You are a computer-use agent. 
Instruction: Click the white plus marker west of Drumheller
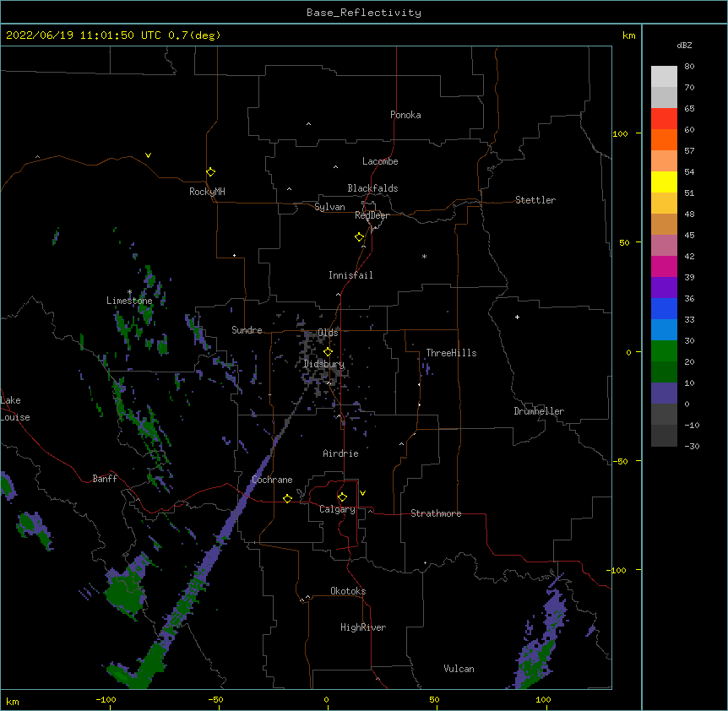(x=517, y=317)
